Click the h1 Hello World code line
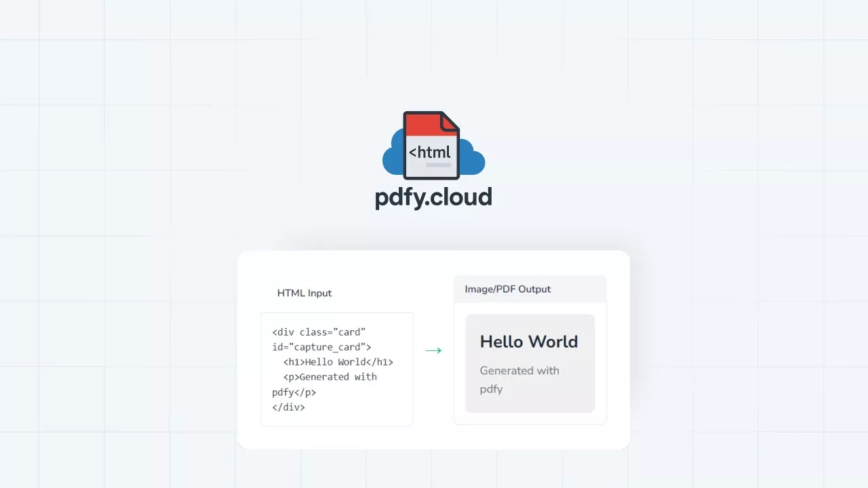This screenshot has width=868, height=488. click(338, 362)
